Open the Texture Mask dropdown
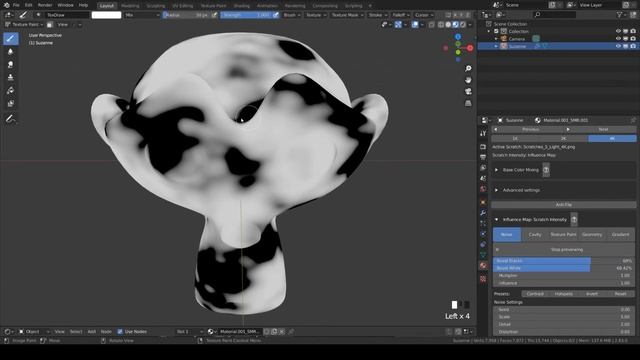 (x=347, y=15)
